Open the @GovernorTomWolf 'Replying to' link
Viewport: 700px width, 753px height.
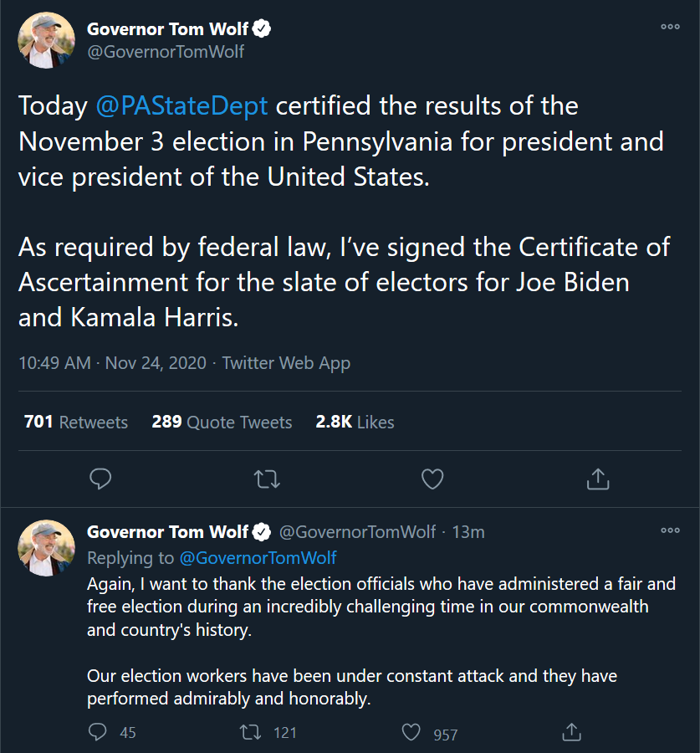click(x=258, y=558)
